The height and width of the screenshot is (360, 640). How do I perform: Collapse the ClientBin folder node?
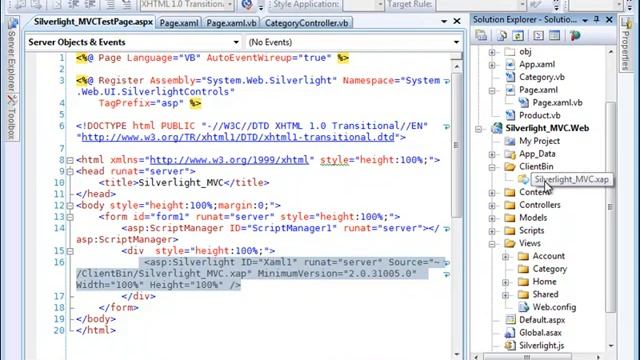click(x=492, y=167)
